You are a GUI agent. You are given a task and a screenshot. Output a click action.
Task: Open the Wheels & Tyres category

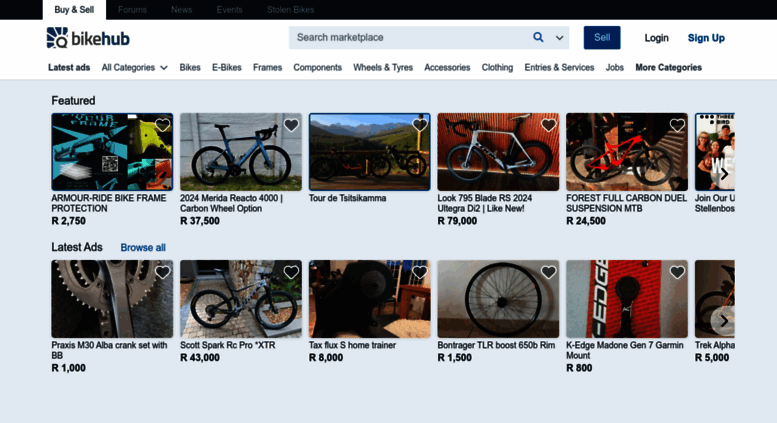pos(383,67)
